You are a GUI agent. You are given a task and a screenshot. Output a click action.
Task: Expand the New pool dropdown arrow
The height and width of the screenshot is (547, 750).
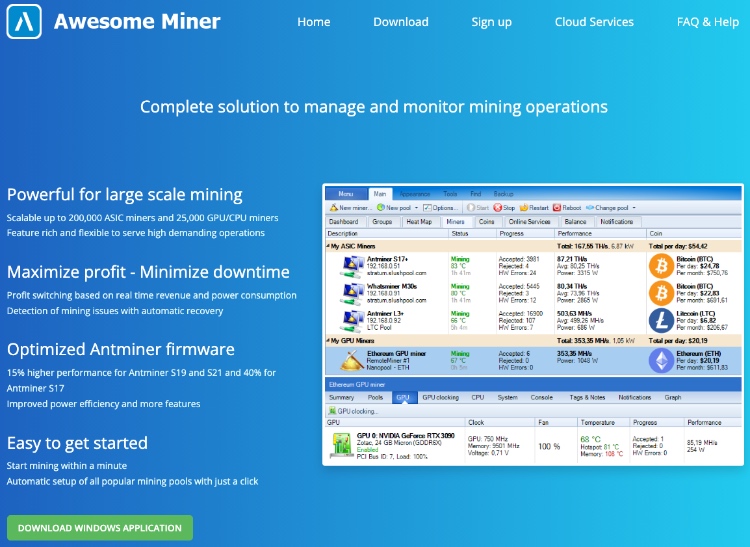tap(413, 207)
